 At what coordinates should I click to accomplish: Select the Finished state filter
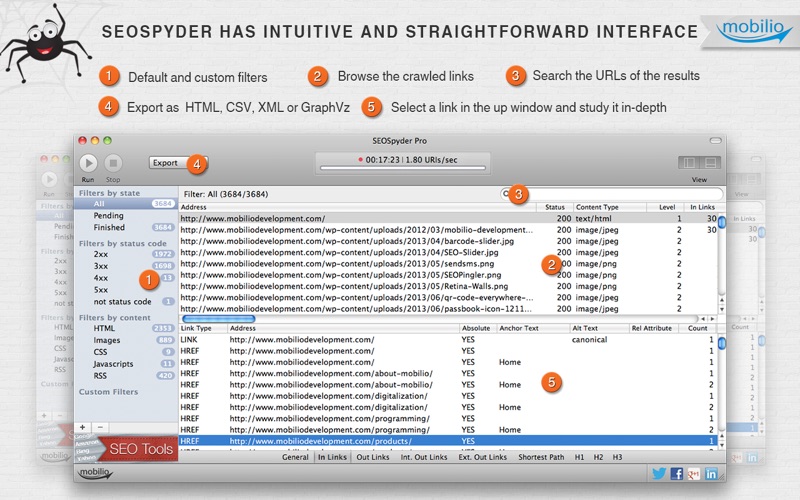126,228
